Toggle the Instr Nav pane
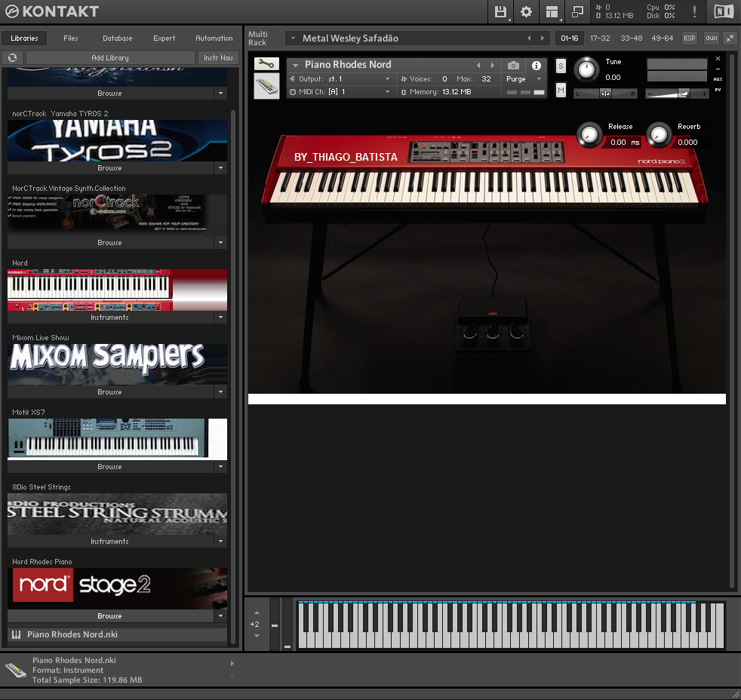This screenshot has width=741, height=700. point(218,57)
